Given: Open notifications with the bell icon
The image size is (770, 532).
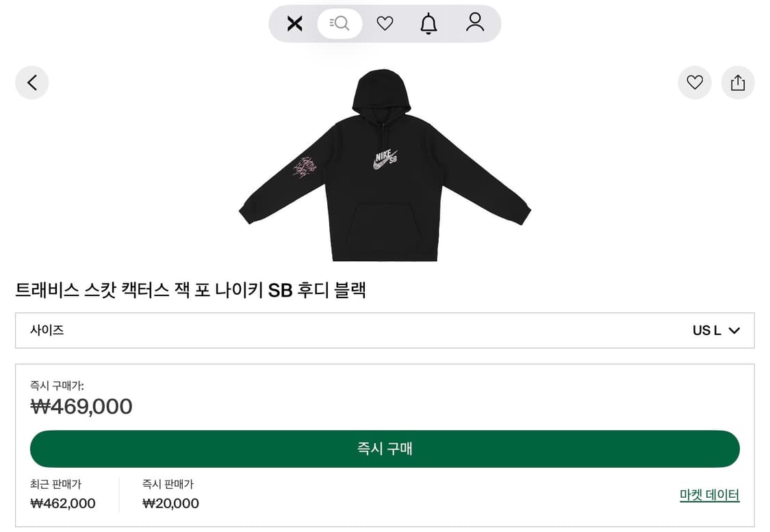Looking at the screenshot, I should point(428,23).
